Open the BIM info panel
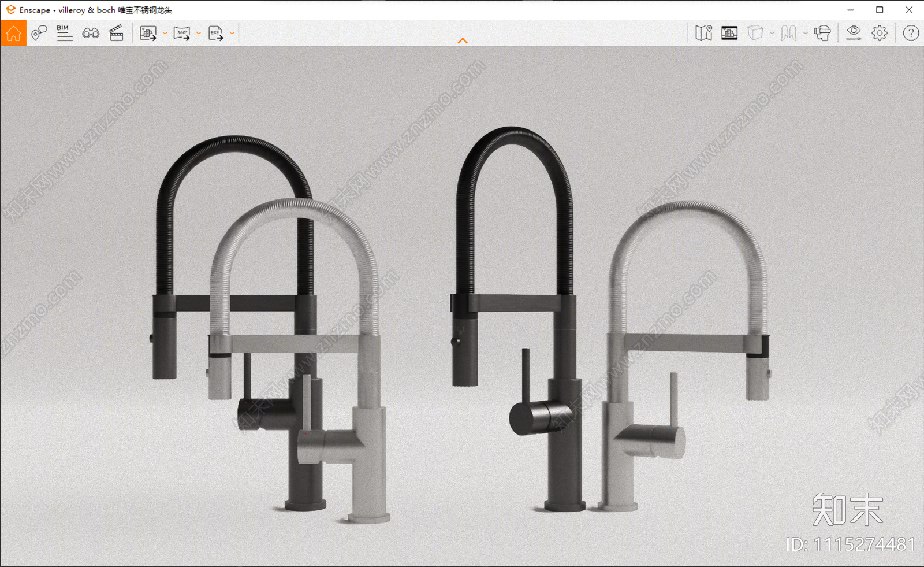This screenshot has width=924, height=567. click(65, 33)
